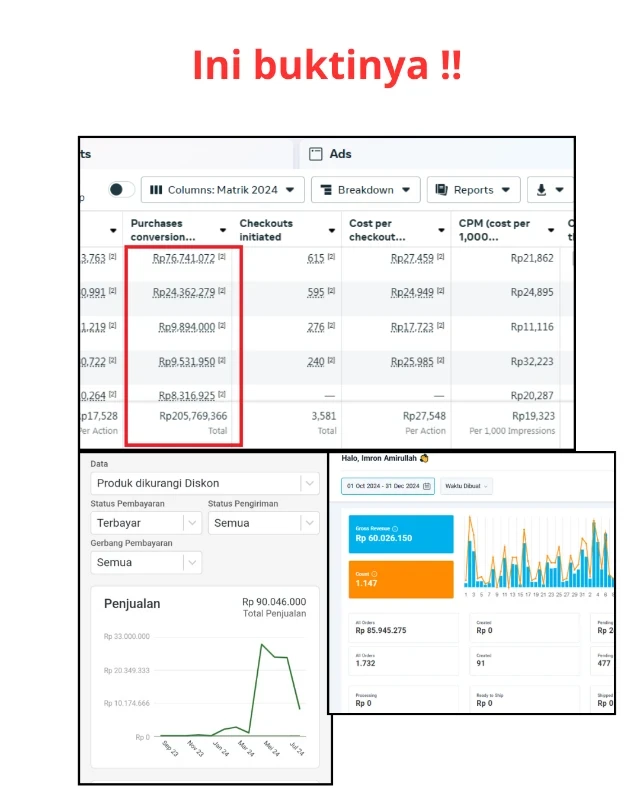
Task: Open the export download arrow button
Action: pos(549,189)
